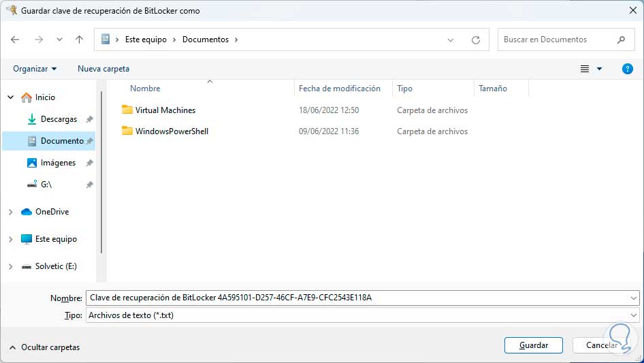Open Imágenes in the sidebar
Image resolution: width=644 pixels, height=363 pixels.
pyautogui.click(x=58, y=163)
